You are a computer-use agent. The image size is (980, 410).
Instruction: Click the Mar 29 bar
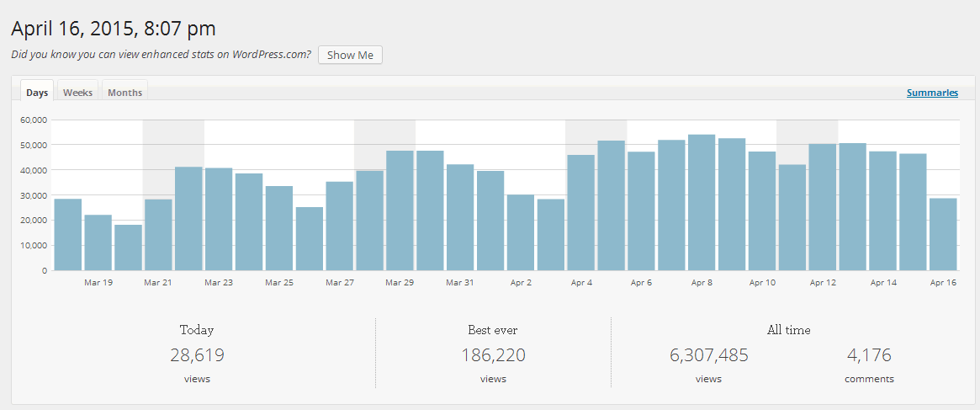400,210
